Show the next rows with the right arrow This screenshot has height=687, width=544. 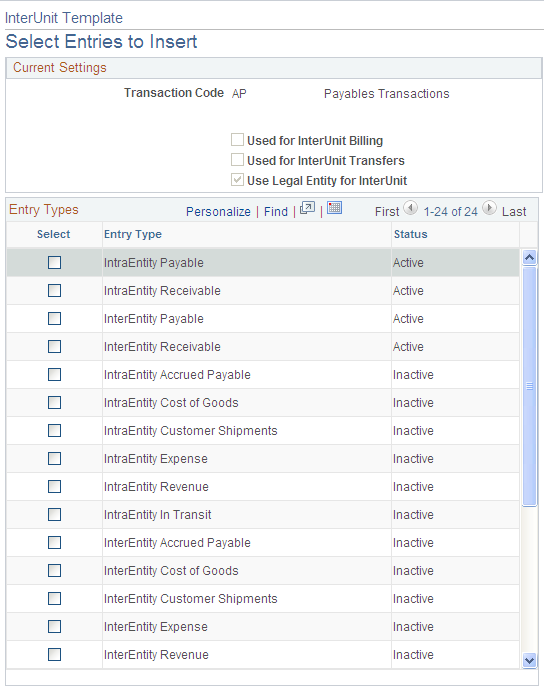coord(489,208)
